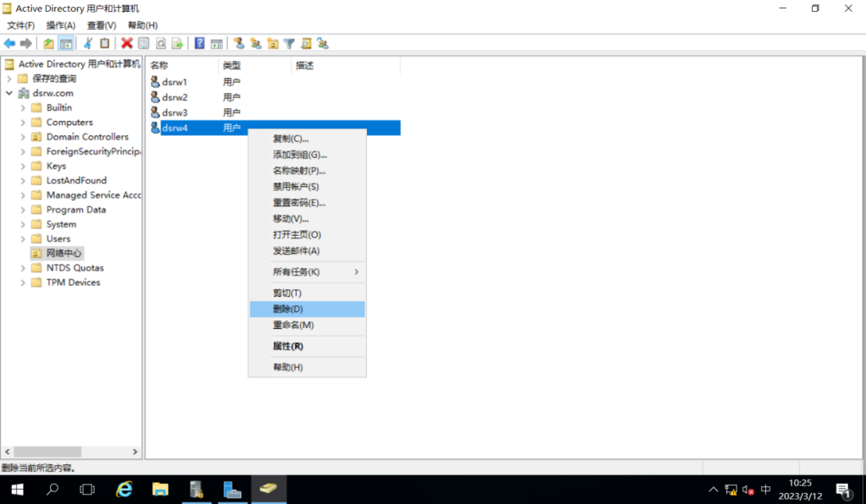Create a new group with toolbar icon
The width and height of the screenshot is (866, 504).
pos(255,43)
